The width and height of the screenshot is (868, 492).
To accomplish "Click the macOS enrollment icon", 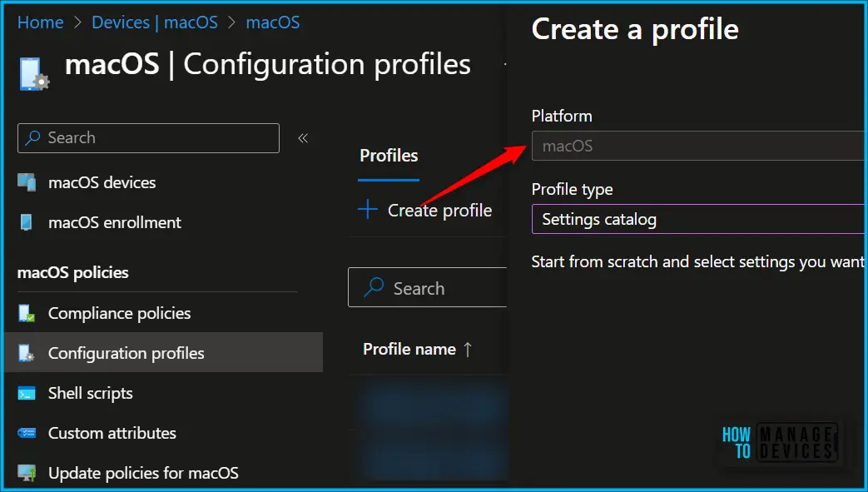I will 26,222.
